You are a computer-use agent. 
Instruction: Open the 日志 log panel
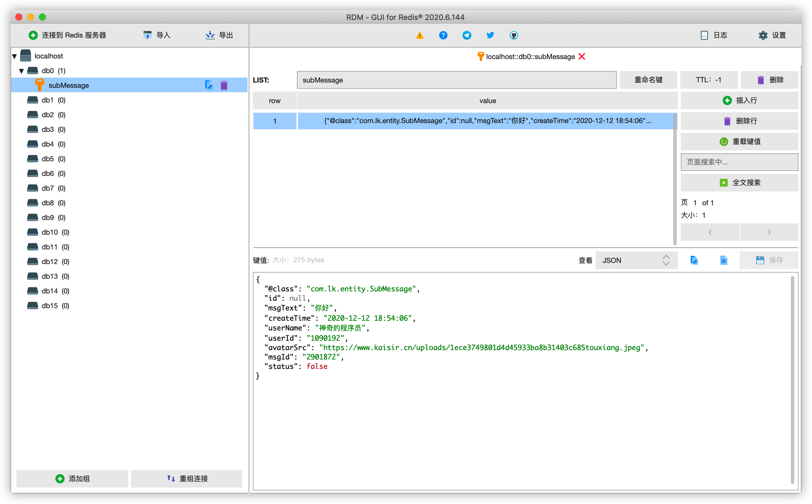tap(714, 35)
